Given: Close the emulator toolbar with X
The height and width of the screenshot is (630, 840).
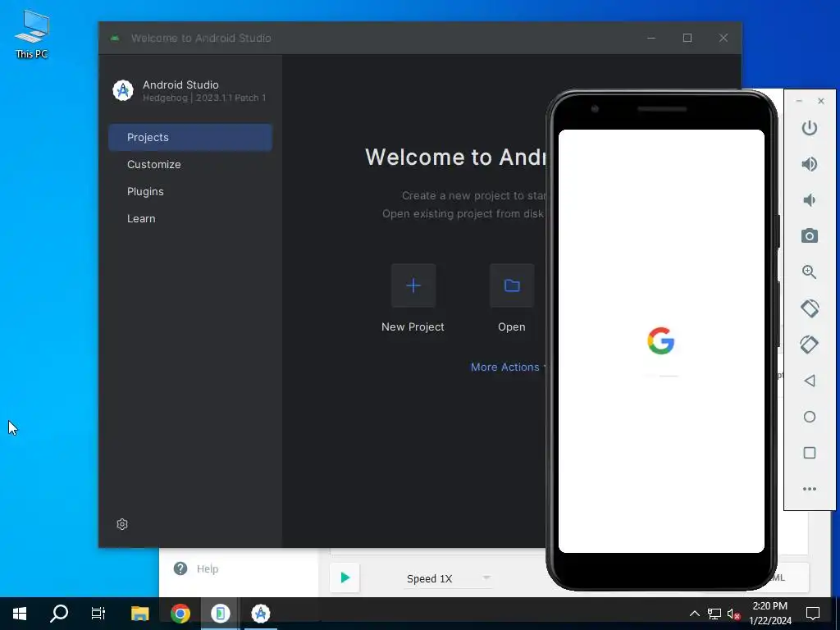Looking at the screenshot, I should tap(820, 101).
